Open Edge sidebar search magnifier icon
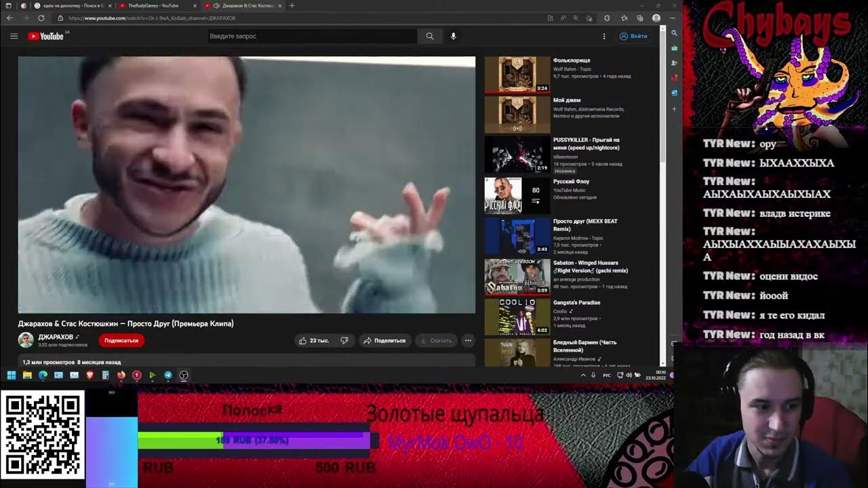The height and width of the screenshot is (488, 868). pos(674,33)
